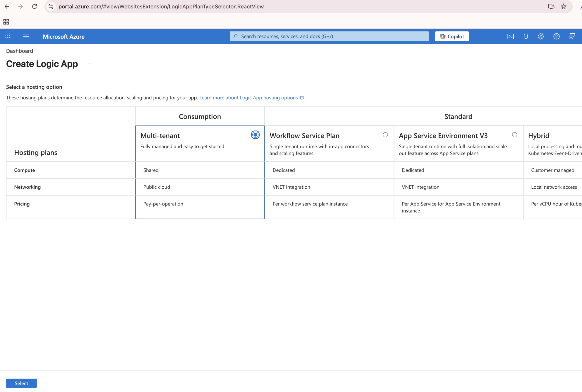Image resolution: width=582 pixels, height=392 pixels.
Task: Open the notifications bell
Action: 526,37
